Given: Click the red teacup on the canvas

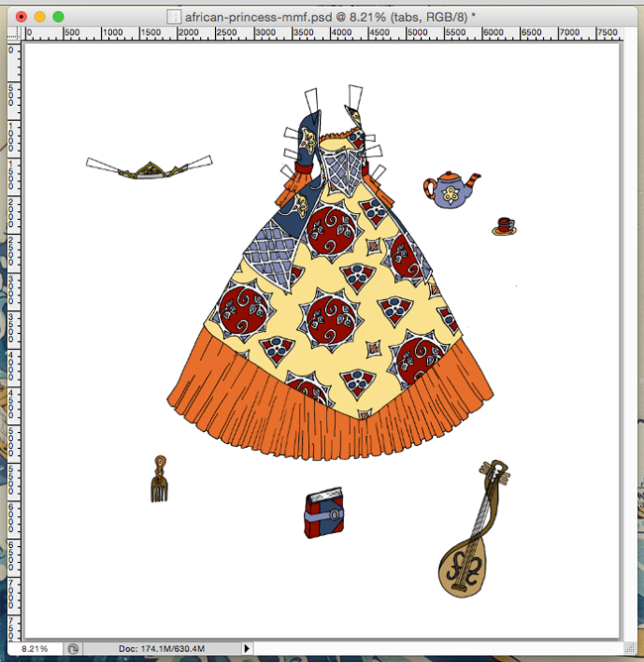Looking at the screenshot, I should tap(504, 226).
